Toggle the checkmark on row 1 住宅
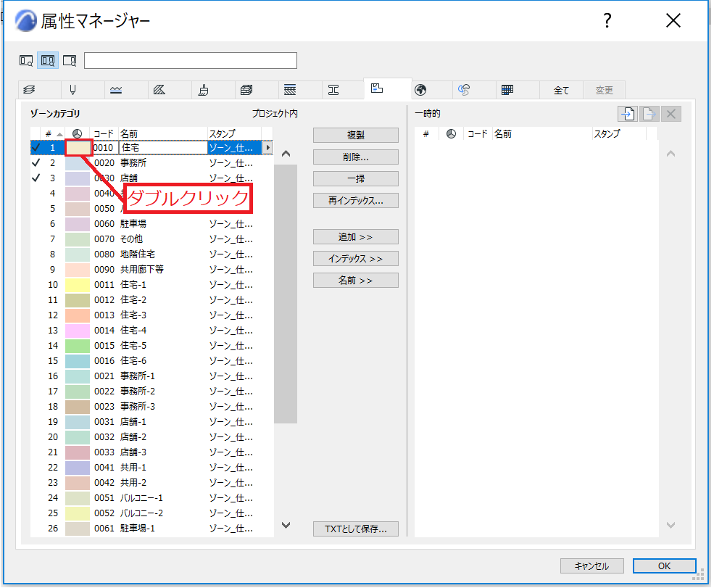The height and width of the screenshot is (588, 714). coord(36,148)
